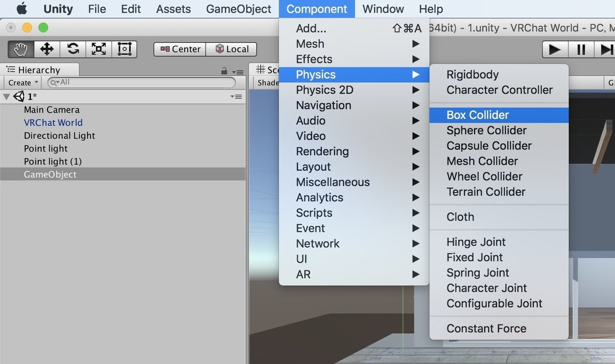The width and height of the screenshot is (615, 364).
Task: Toggle pivot mode Center button
Action: (x=180, y=49)
